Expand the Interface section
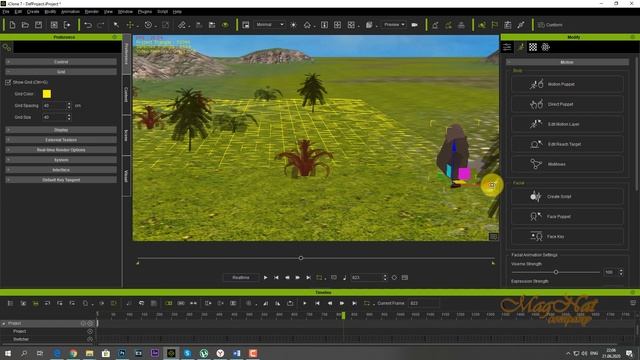This screenshot has width=640, height=360. (61, 170)
